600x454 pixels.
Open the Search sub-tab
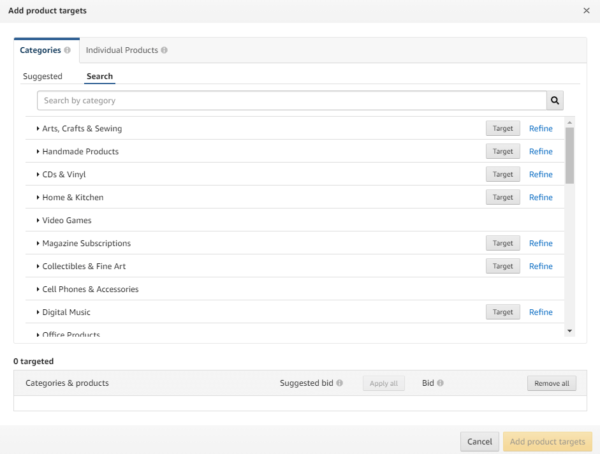pyautogui.click(x=99, y=76)
